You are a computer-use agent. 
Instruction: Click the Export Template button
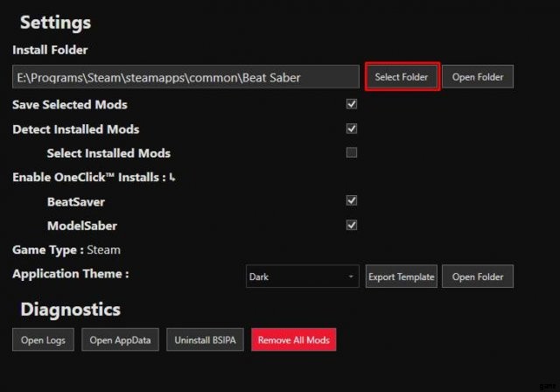pyautogui.click(x=401, y=276)
